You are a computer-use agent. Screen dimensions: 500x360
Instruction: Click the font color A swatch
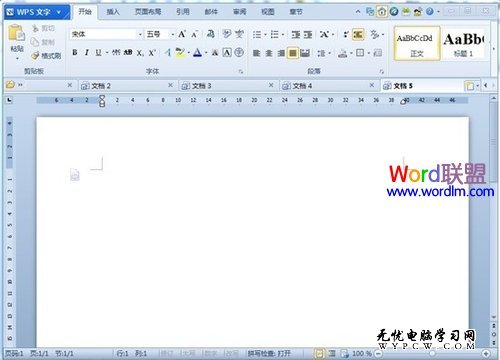[198, 52]
